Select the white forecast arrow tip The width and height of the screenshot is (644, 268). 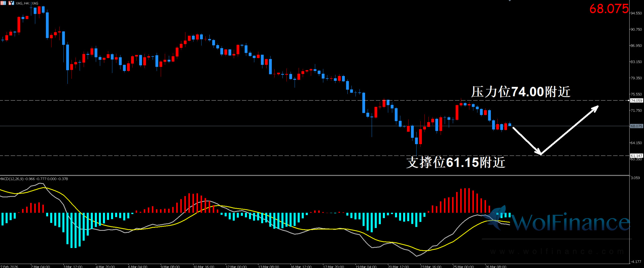tap(597, 107)
